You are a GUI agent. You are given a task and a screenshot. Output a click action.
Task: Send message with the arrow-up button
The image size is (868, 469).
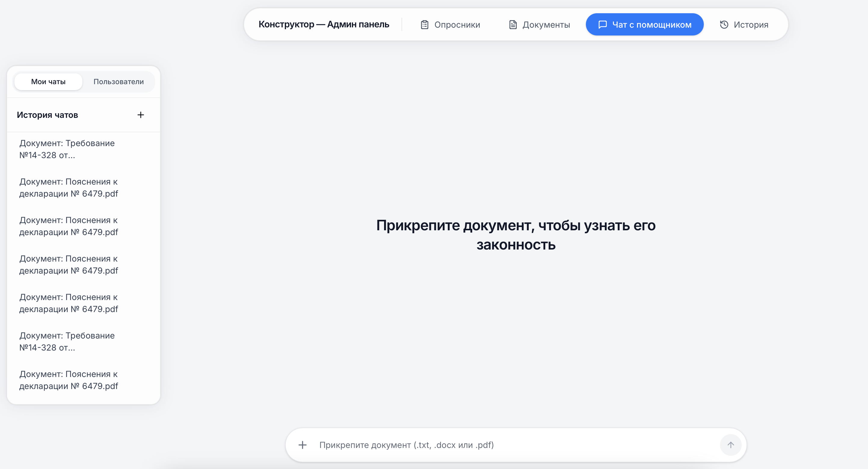(731, 445)
